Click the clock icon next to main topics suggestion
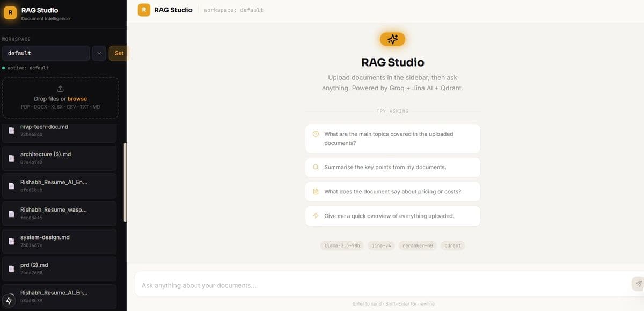644x311 pixels. click(x=316, y=134)
